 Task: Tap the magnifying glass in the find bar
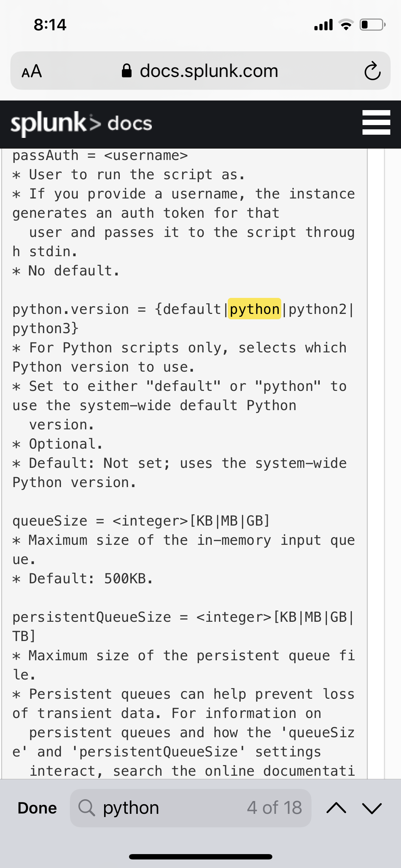pos(87,808)
